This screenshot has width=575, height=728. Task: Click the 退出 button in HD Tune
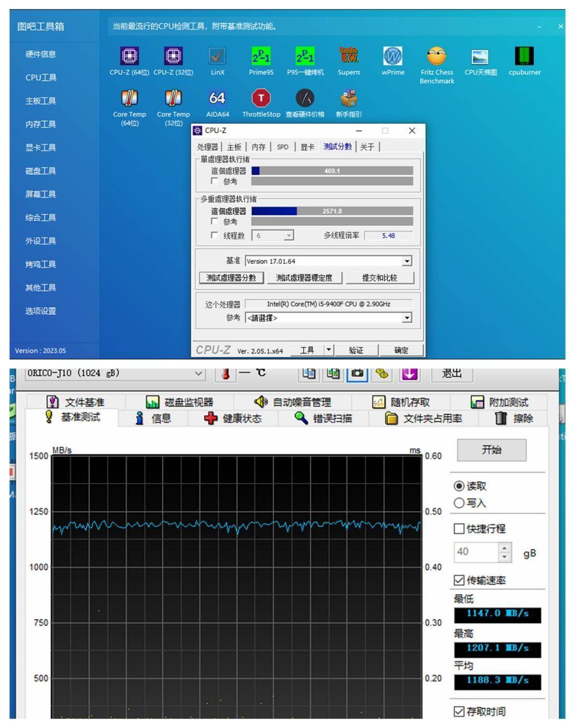(452, 373)
